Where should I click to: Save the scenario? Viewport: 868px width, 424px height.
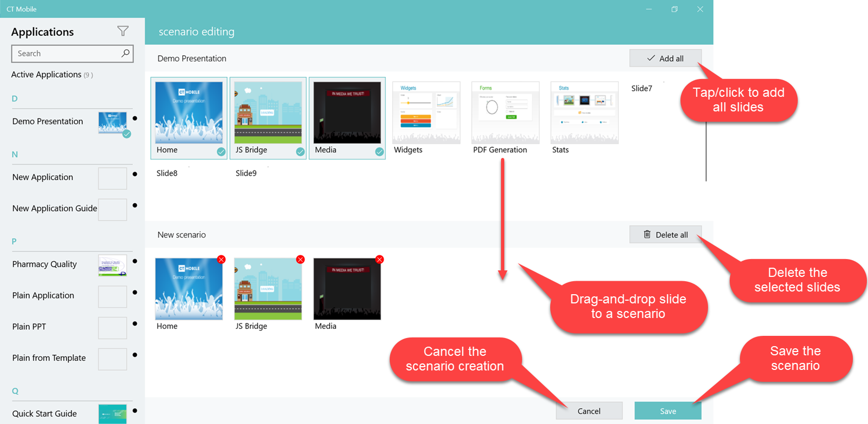point(668,411)
